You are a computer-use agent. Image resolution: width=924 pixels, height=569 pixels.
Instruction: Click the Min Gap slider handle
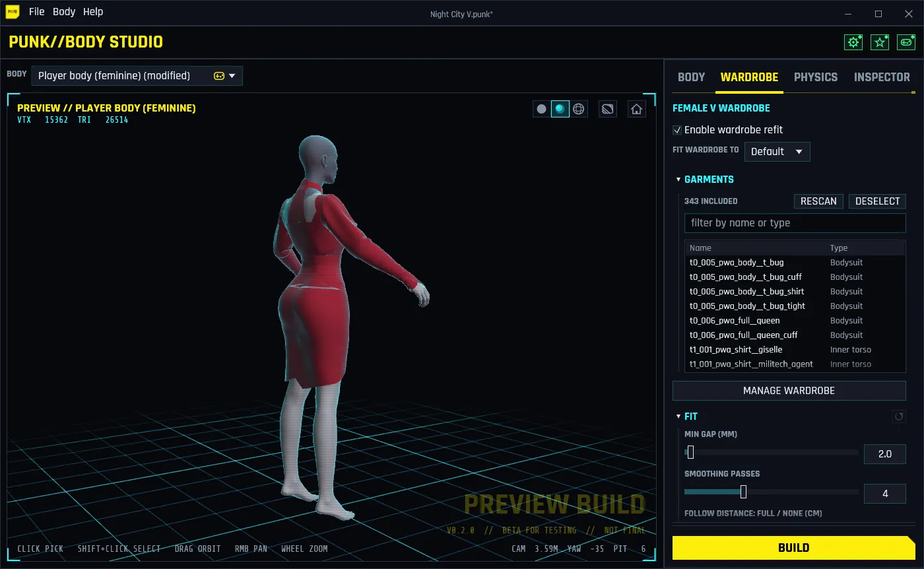(690, 453)
